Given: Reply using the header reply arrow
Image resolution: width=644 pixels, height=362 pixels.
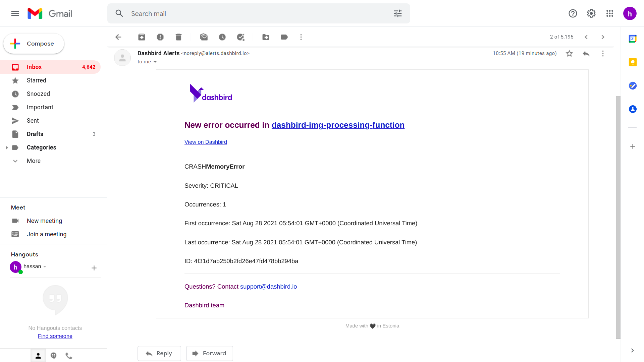Looking at the screenshot, I should [x=586, y=54].
